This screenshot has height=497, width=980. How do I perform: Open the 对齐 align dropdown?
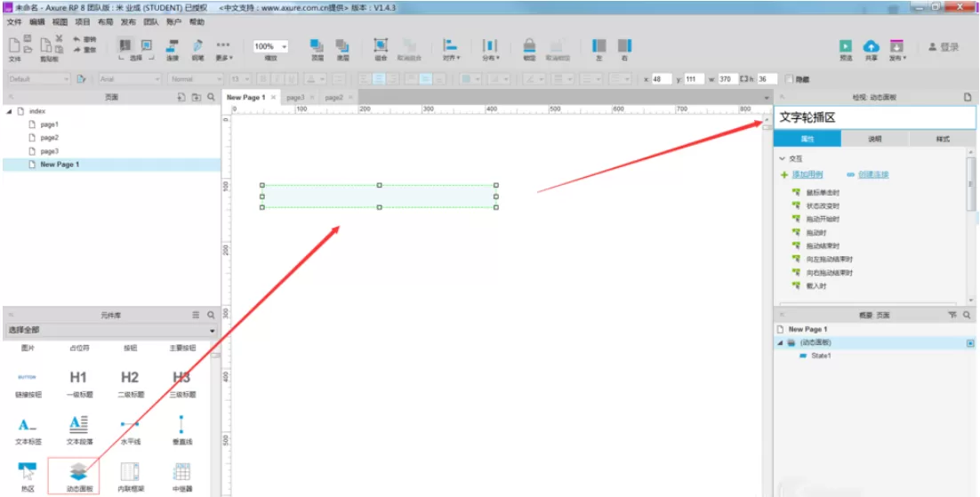[451, 50]
